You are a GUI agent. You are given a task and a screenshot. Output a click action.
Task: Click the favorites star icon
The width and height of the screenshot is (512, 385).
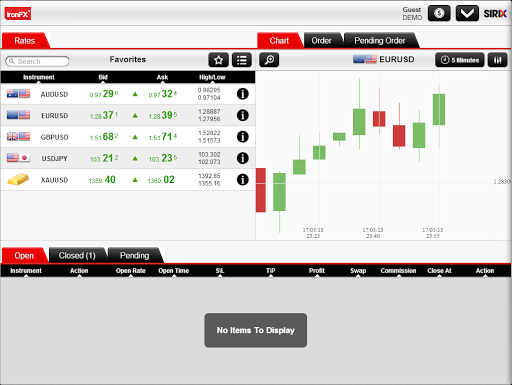coord(218,60)
